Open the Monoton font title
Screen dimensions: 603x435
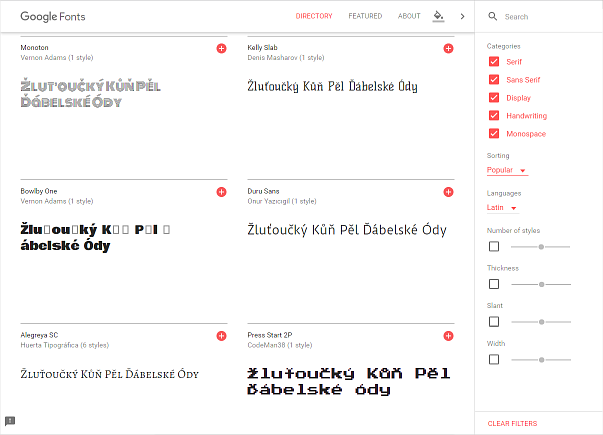(34, 48)
